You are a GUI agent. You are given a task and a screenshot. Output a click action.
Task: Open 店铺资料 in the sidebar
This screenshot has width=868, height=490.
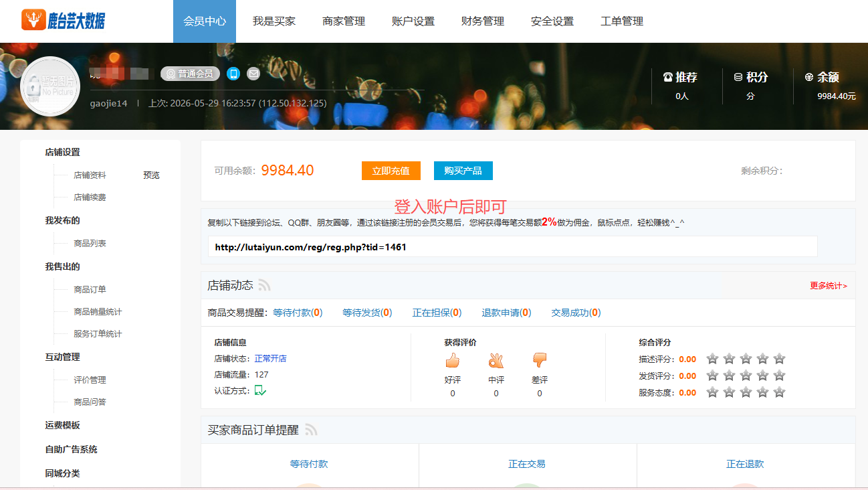pyautogui.click(x=90, y=175)
